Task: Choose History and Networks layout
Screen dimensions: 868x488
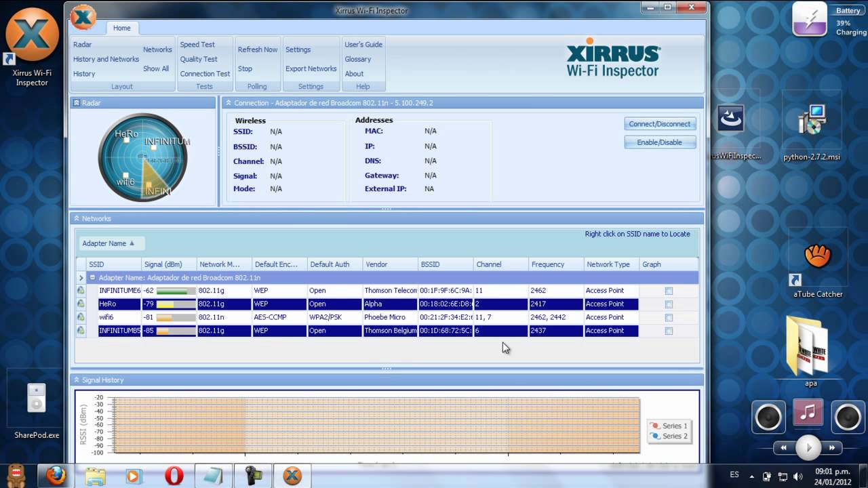Action: click(106, 59)
